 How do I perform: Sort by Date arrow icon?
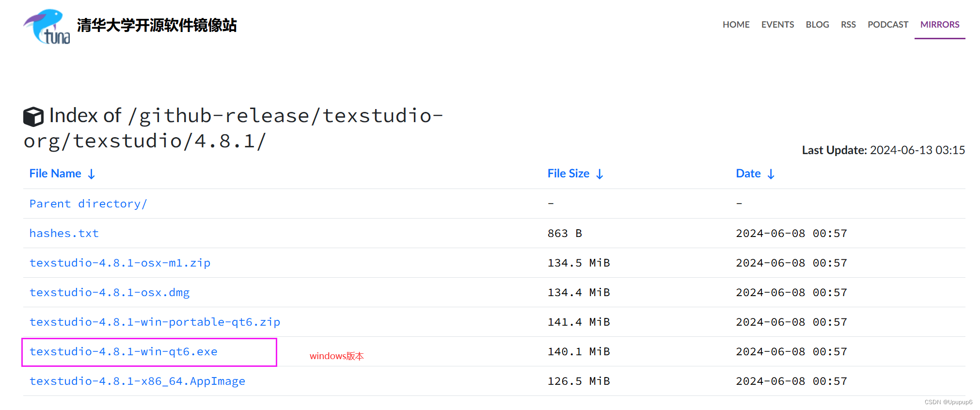tap(771, 174)
